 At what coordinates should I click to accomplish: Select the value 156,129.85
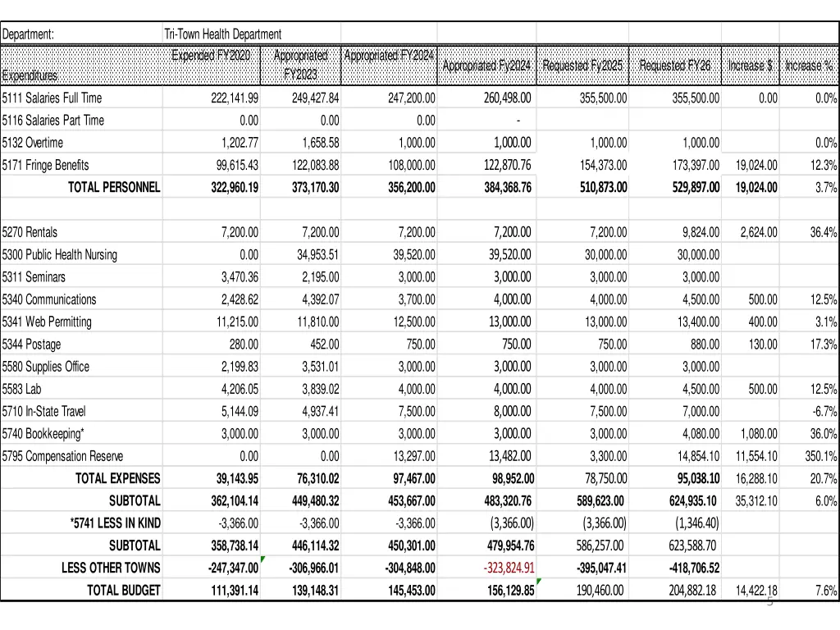pos(510,591)
